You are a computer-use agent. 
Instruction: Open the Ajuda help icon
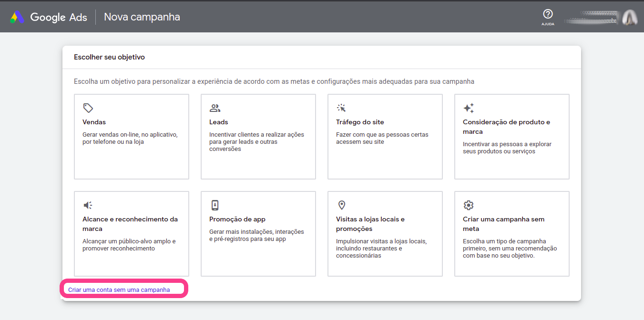click(x=548, y=14)
